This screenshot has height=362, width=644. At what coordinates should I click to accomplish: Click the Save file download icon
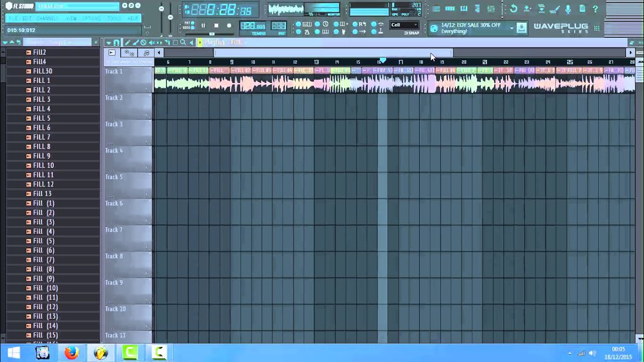pyautogui.click(x=527, y=9)
